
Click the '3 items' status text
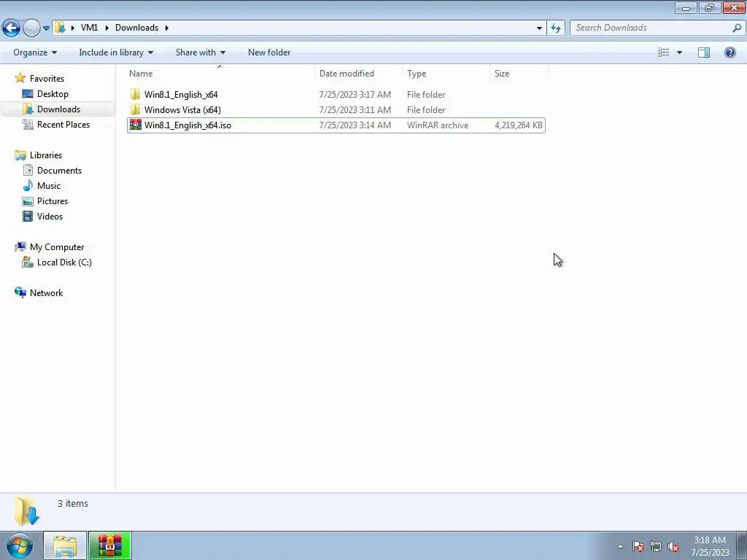click(73, 503)
